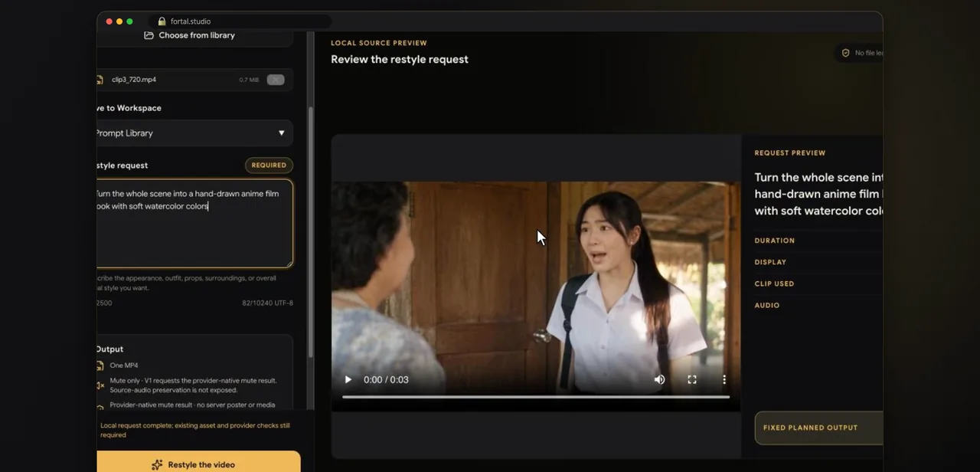This screenshot has height=472, width=980.
Task: Click the Provider-native mute result line
Action: pos(192,405)
